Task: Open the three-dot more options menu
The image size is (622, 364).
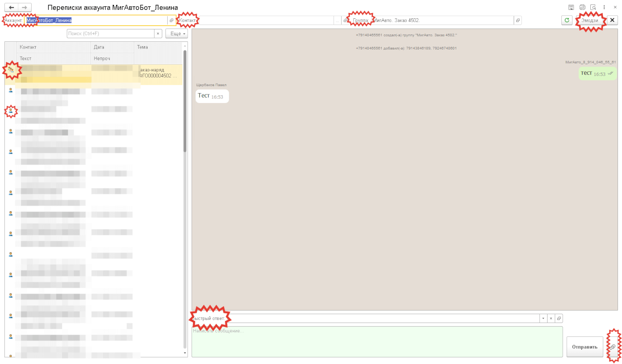Action: [604, 8]
